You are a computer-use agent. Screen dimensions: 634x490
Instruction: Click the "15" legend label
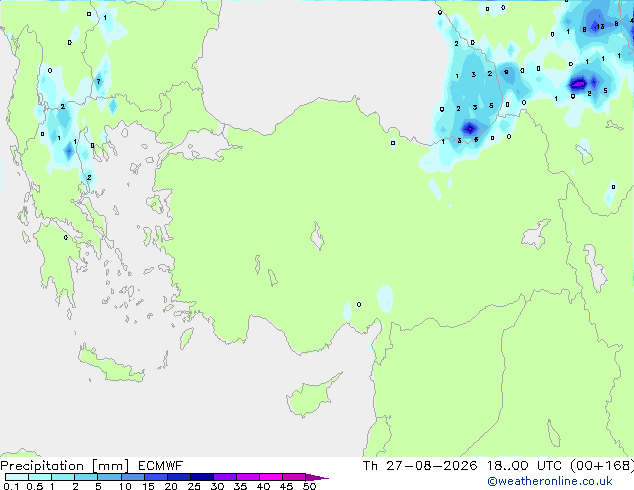[148, 486]
